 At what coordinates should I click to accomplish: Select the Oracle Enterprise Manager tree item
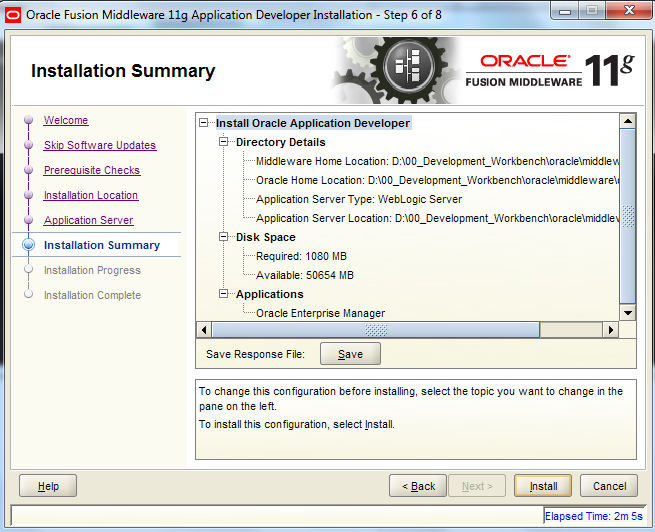pos(321,313)
